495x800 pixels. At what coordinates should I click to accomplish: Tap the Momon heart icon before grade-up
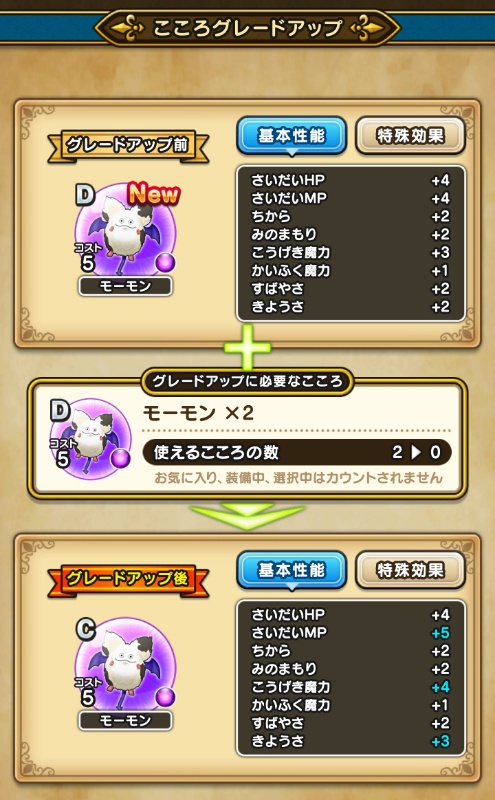[126, 230]
